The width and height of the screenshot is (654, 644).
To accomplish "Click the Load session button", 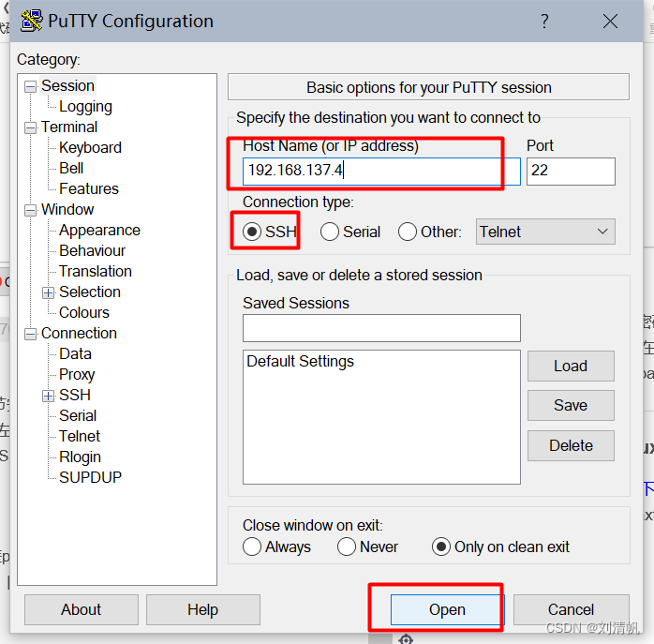I will coord(571,366).
